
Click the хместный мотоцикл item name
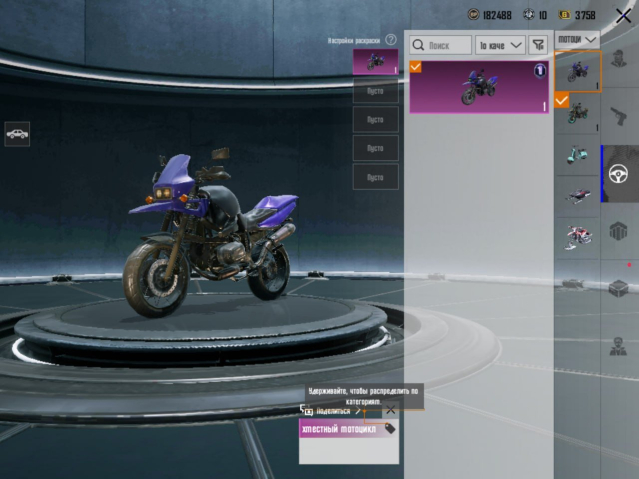[x=339, y=429]
